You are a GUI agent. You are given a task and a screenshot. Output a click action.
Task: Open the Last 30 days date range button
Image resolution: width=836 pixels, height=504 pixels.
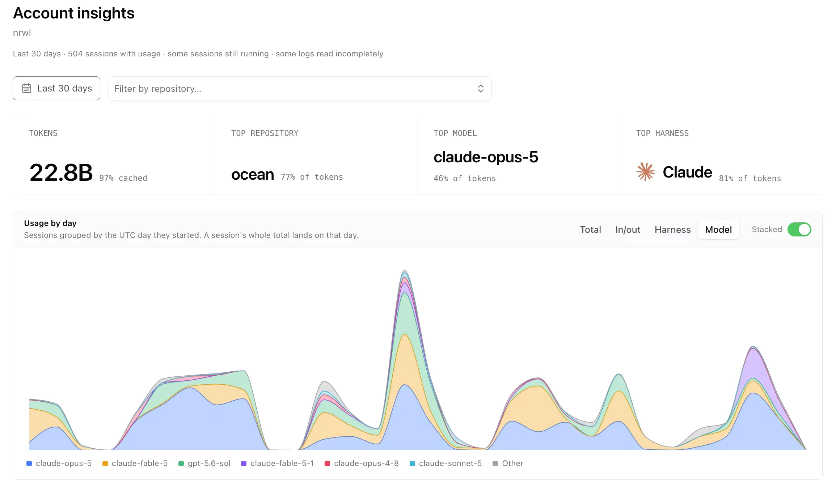(56, 88)
